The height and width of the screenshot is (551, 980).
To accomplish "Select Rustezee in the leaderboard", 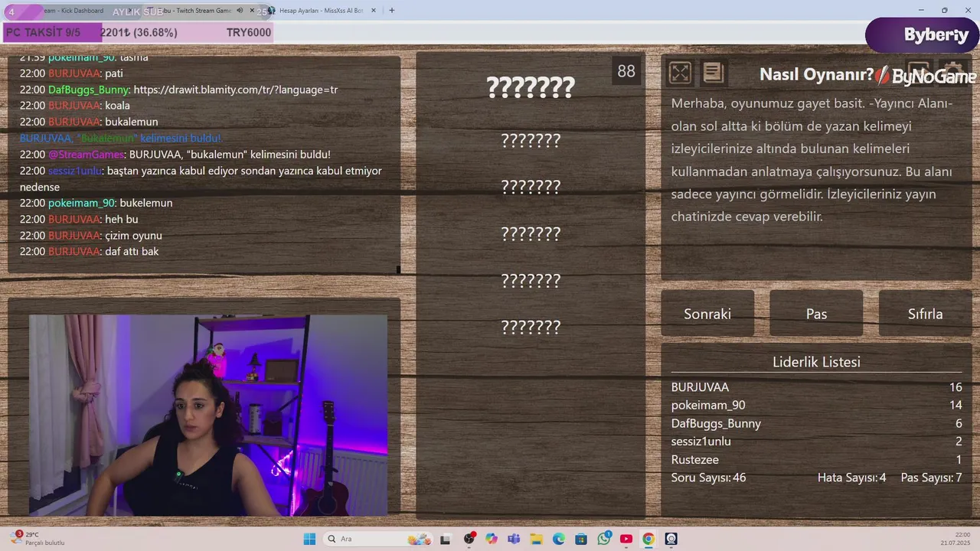I will [x=694, y=459].
